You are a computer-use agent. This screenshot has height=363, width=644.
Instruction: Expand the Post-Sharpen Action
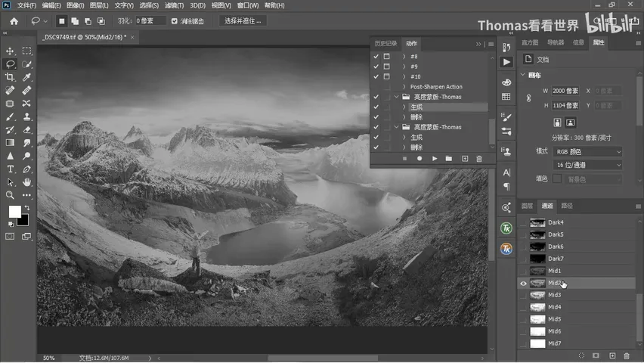[404, 87]
